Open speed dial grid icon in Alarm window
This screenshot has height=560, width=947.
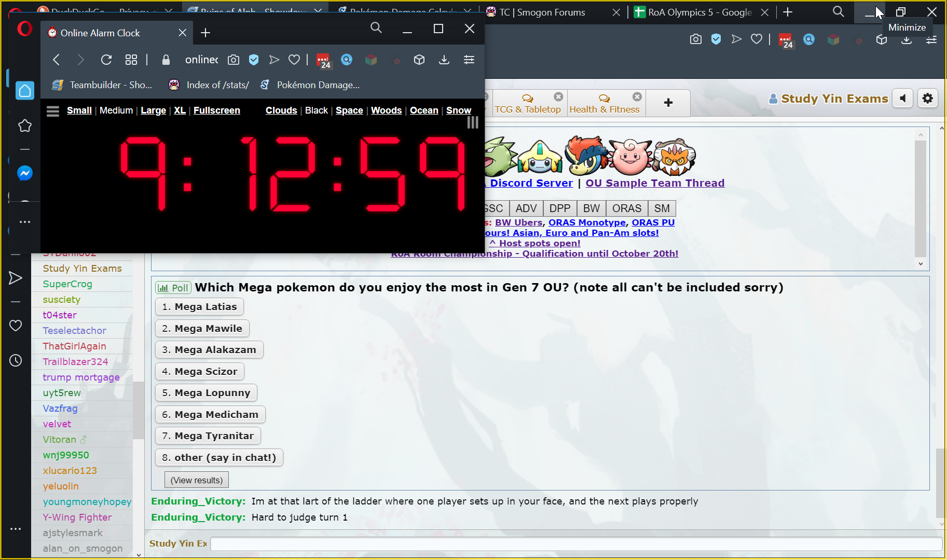pos(131,60)
